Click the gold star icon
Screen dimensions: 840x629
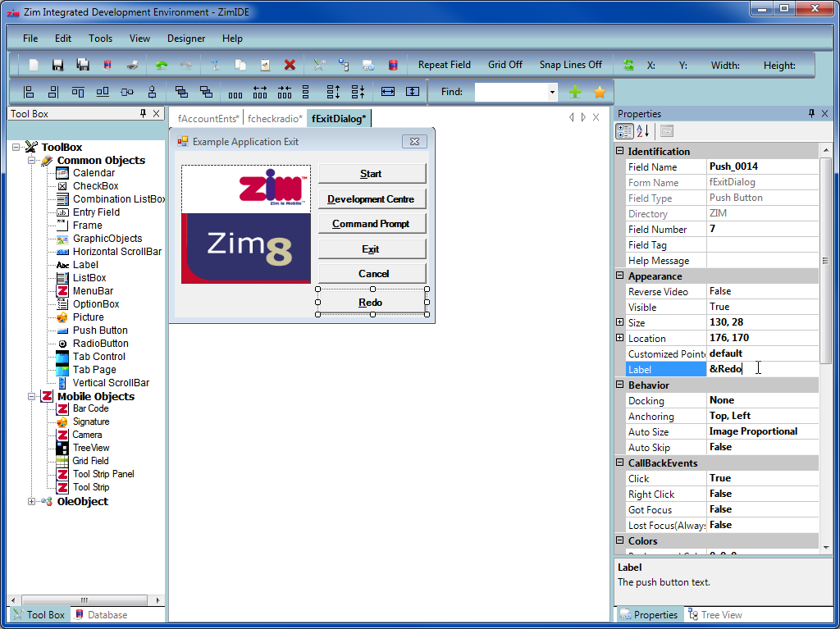click(x=600, y=92)
